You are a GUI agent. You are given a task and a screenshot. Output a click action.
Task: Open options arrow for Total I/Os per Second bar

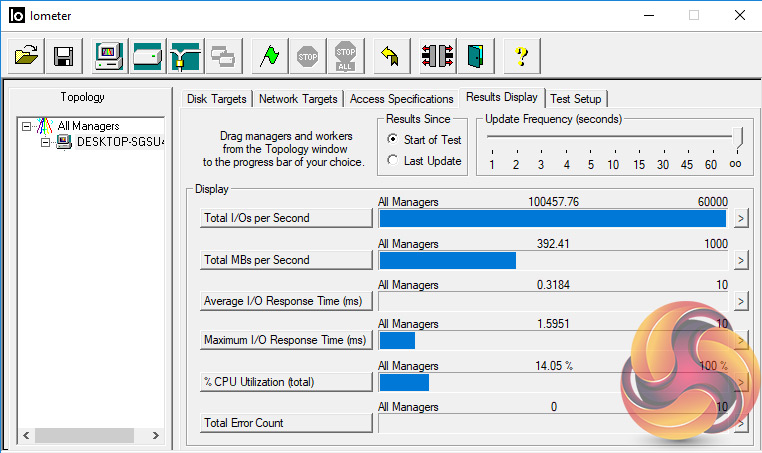[741, 218]
